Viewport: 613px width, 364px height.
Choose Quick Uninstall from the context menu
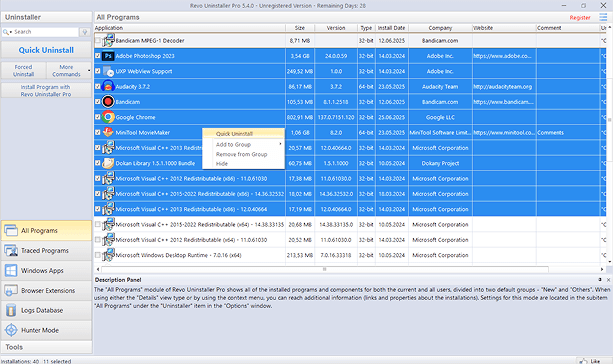[x=243, y=134]
